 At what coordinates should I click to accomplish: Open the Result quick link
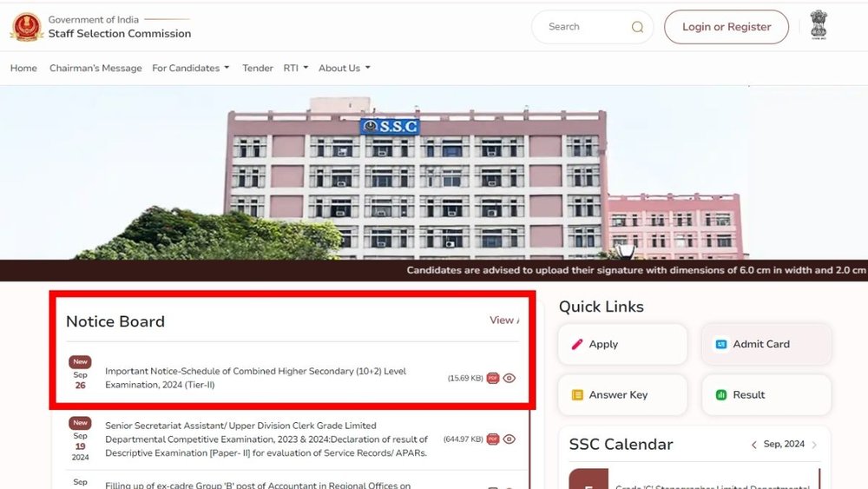[766, 394]
